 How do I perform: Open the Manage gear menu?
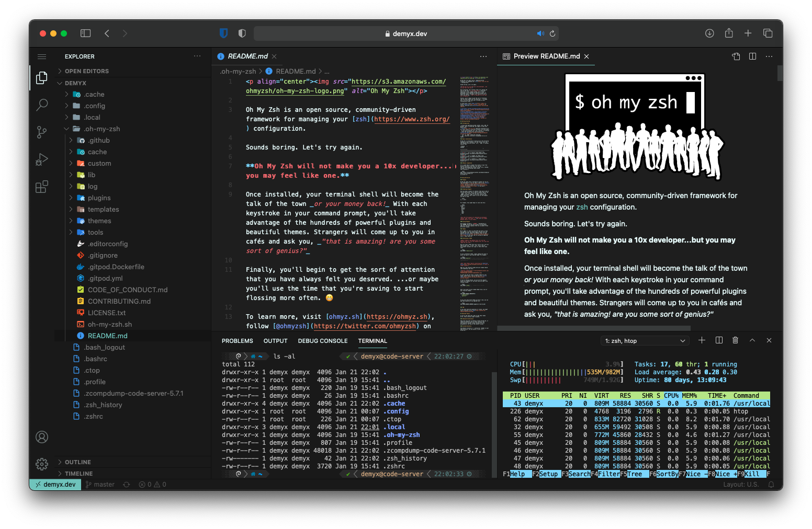(x=42, y=464)
